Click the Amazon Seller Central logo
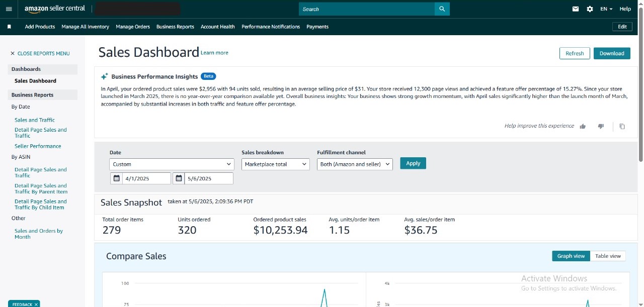Viewport: 644px width, 307px height. (x=55, y=9)
